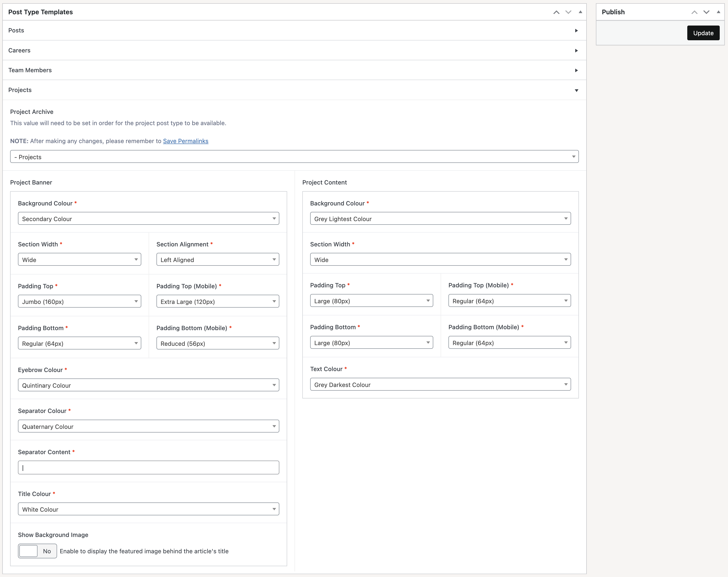Image resolution: width=728 pixels, height=577 pixels.
Task: Open Project Content Text Colour dropdown
Action: (x=440, y=385)
